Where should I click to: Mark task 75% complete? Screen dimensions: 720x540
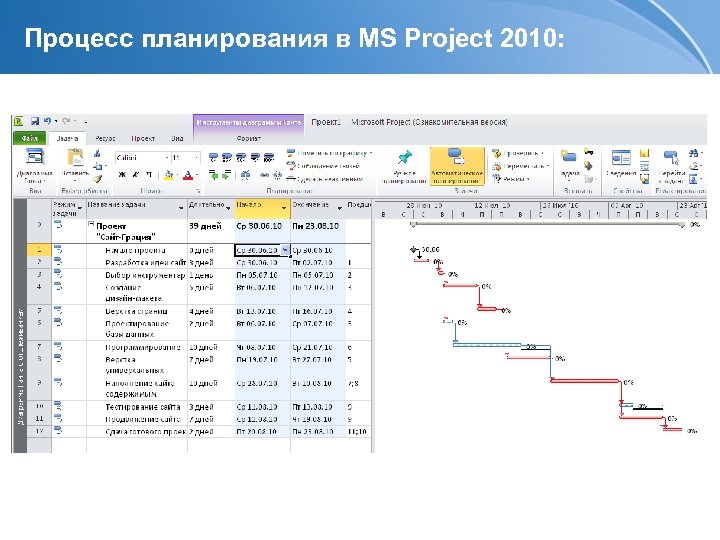pyautogui.click(x=255, y=158)
